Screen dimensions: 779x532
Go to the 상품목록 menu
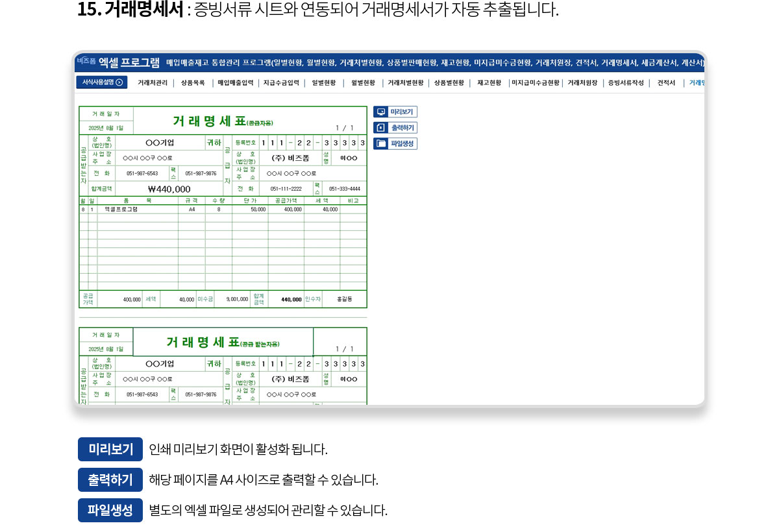pos(193,83)
